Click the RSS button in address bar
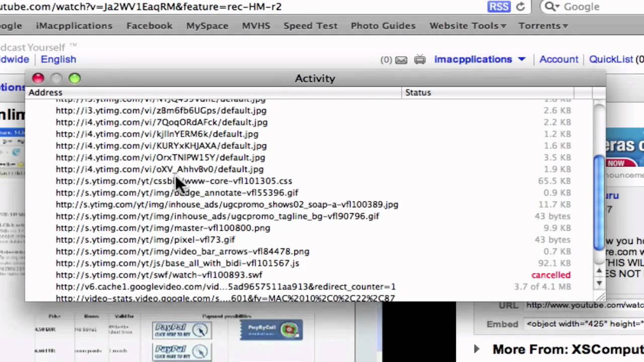Viewport: 644px width, 362px height. click(499, 7)
